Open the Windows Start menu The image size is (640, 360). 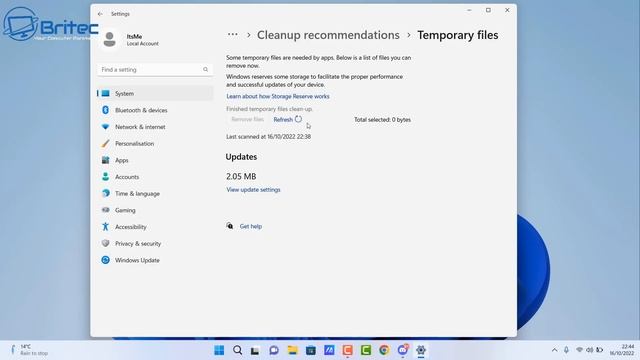219,350
